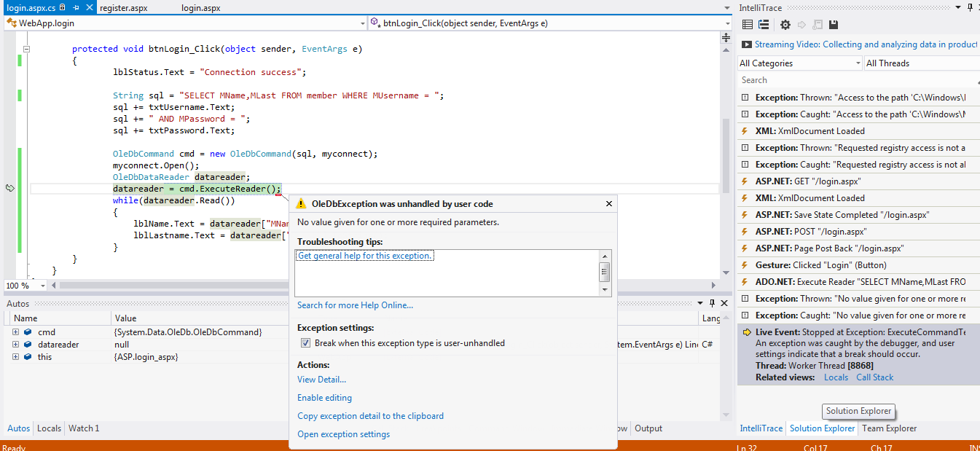This screenshot has height=451, width=980.
Task: Click lightning icon beside ASP.NET: GET /login.aspx
Action: pos(745,181)
